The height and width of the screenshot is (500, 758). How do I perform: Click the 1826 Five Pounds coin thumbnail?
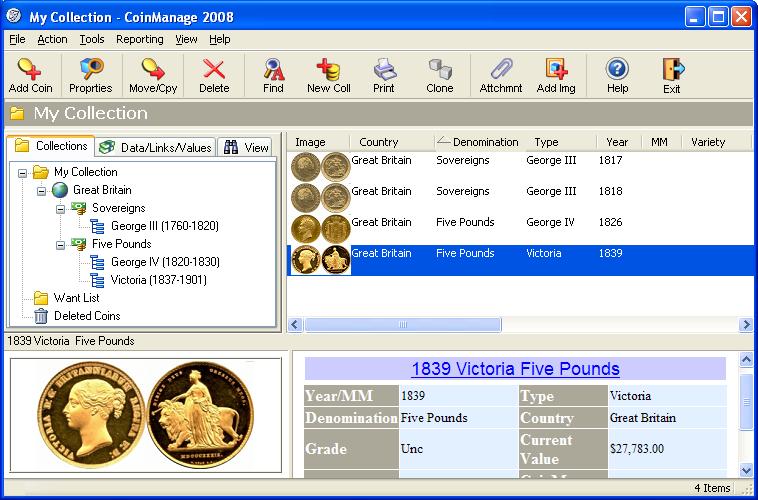pyautogui.click(x=321, y=229)
